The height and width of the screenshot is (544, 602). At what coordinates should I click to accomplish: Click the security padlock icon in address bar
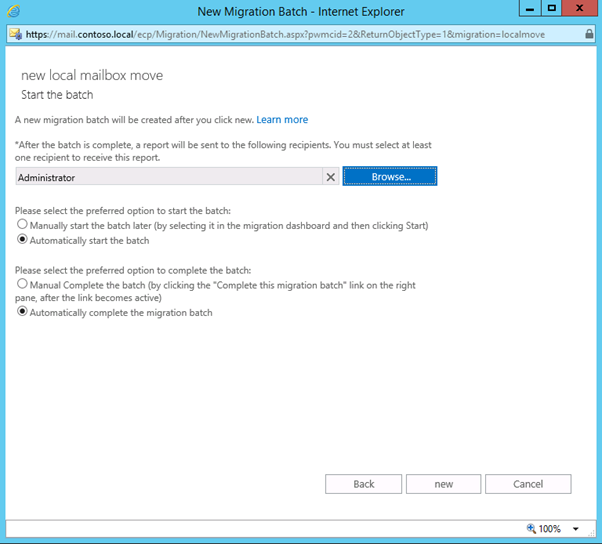coord(589,34)
